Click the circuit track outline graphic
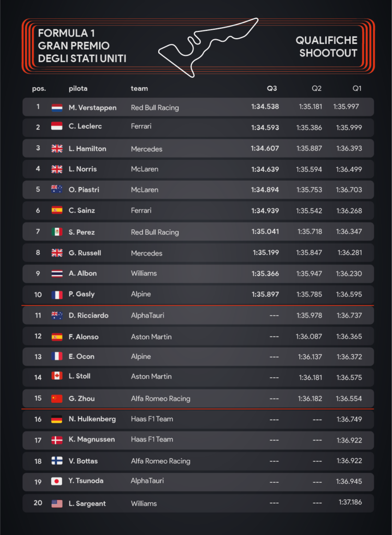This screenshot has height=535, width=392. coord(208,48)
